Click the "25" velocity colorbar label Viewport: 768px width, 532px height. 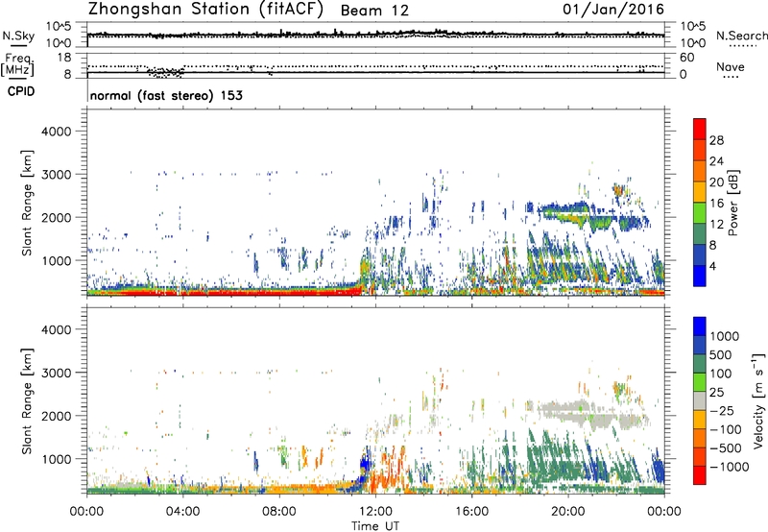coord(717,393)
